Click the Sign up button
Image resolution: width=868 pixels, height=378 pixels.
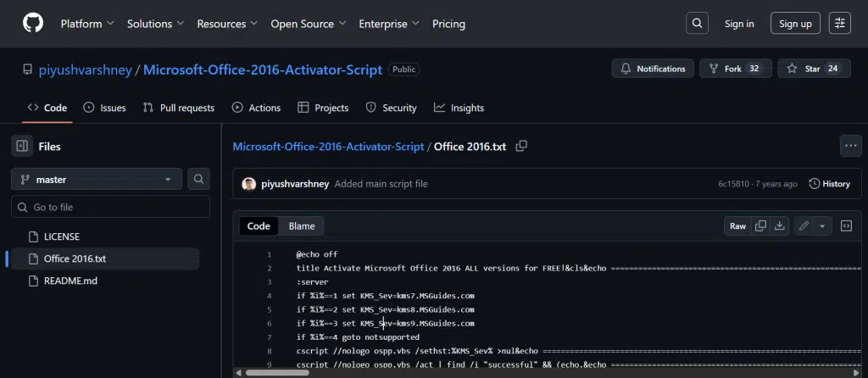[795, 24]
